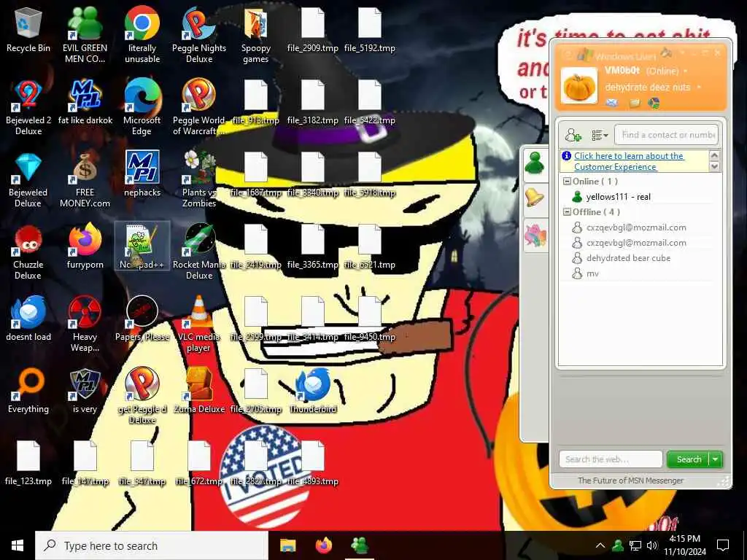Click the yellow bell side tab
The image size is (747, 560).
click(x=535, y=197)
